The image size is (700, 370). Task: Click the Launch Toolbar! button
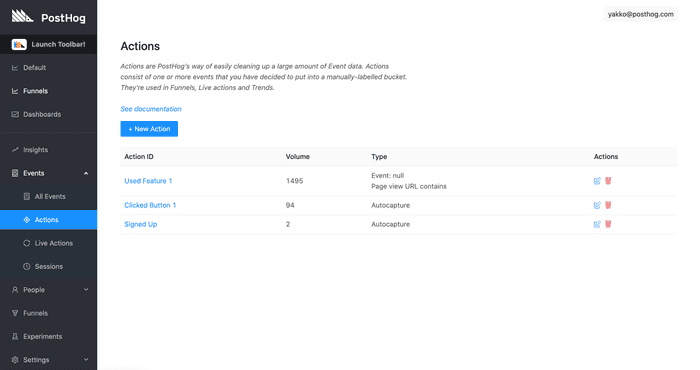[x=48, y=44]
